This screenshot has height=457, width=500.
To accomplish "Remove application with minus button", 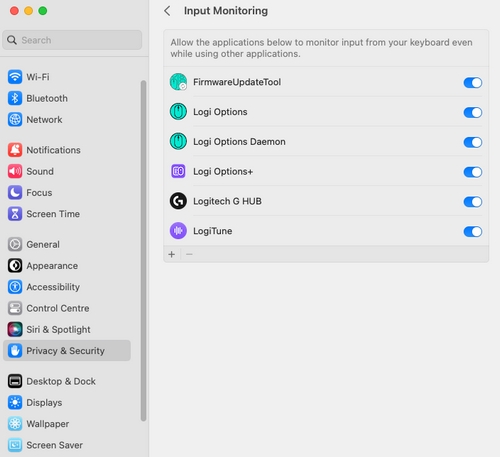I will tap(189, 254).
